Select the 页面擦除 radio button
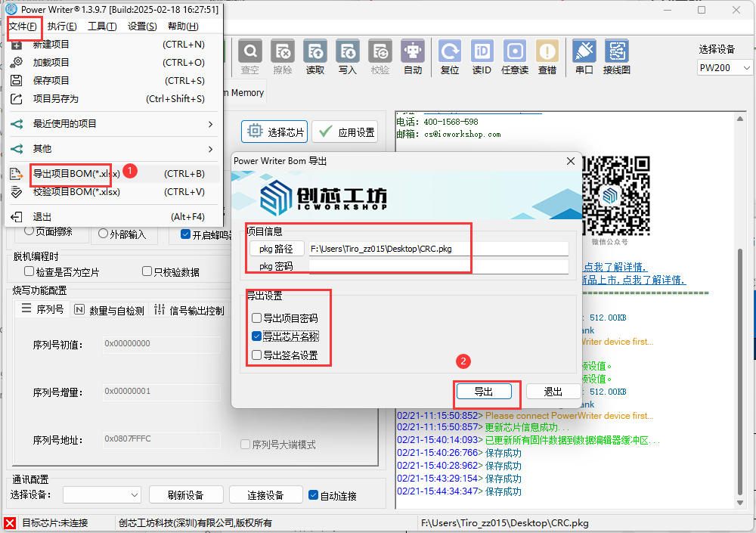The width and height of the screenshot is (756, 533). click(x=29, y=231)
